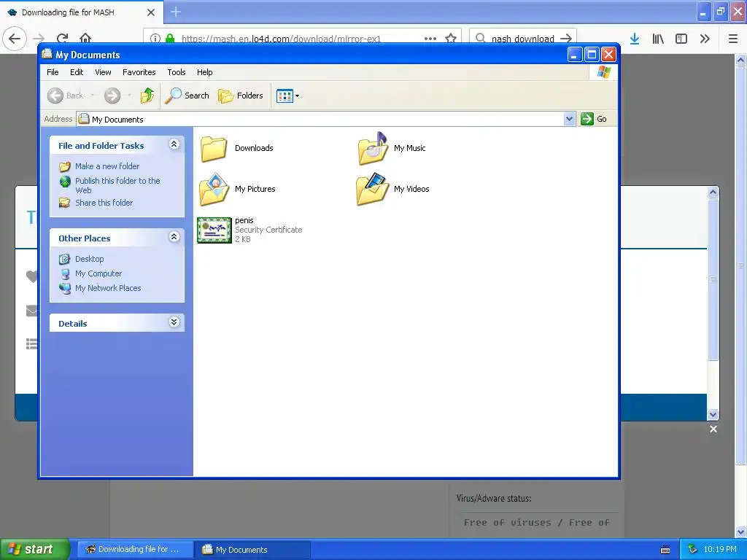Open the Edit menu
The image size is (747, 560).
pyautogui.click(x=77, y=72)
